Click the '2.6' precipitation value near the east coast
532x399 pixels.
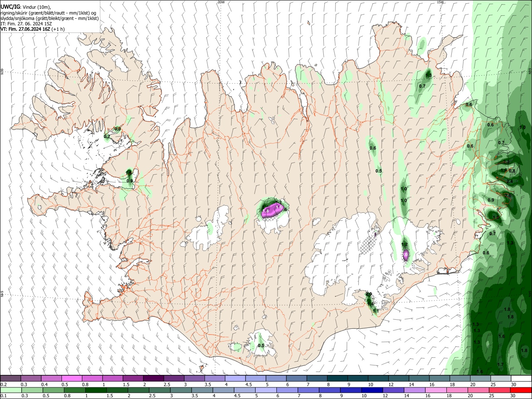pyautogui.click(x=507, y=196)
